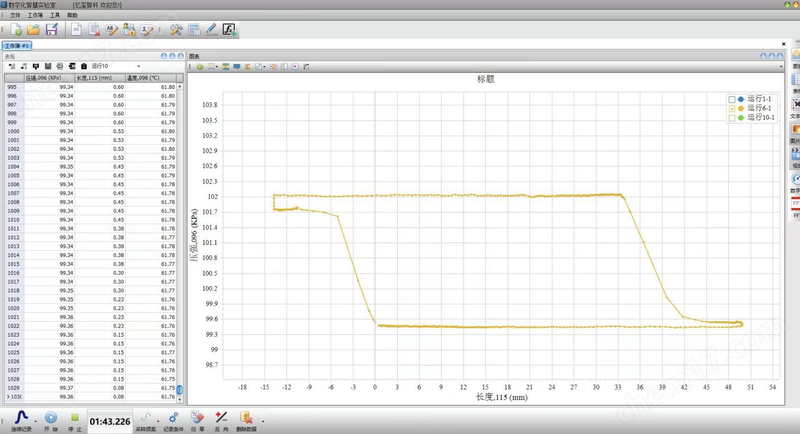800x434 pixels.
Task: Click the orange sigma icon in chart toolbar
Action: click(x=247, y=67)
